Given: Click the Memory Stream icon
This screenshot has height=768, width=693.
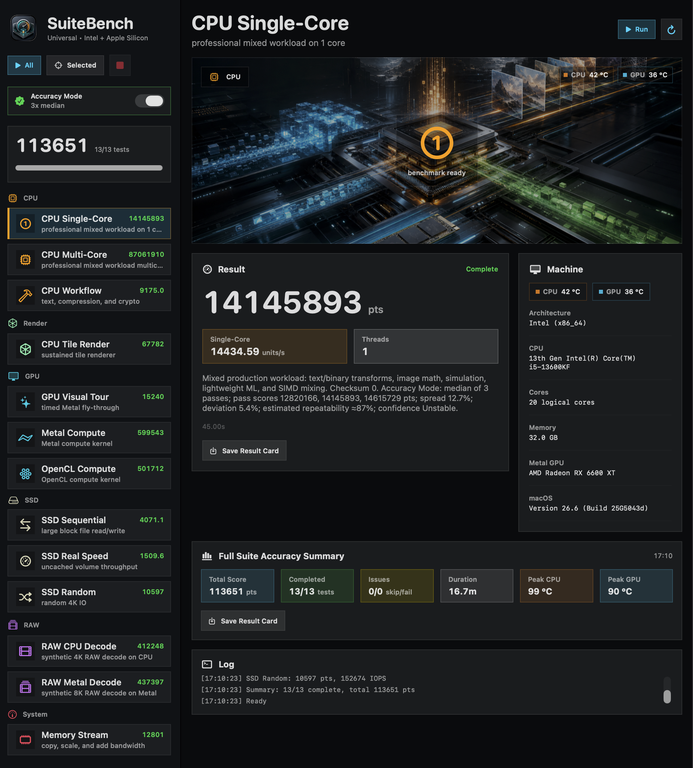Looking at the screenshot, I should click(25, 740).
